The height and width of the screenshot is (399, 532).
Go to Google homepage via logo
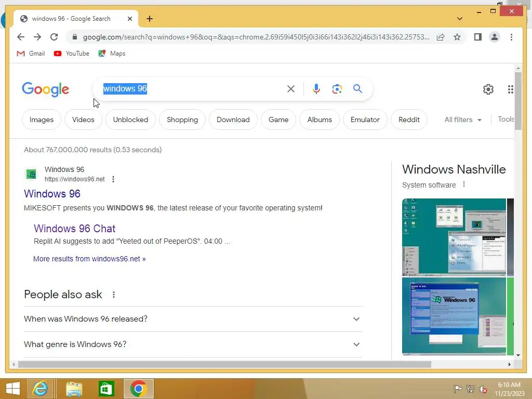(x=46, y=89)
